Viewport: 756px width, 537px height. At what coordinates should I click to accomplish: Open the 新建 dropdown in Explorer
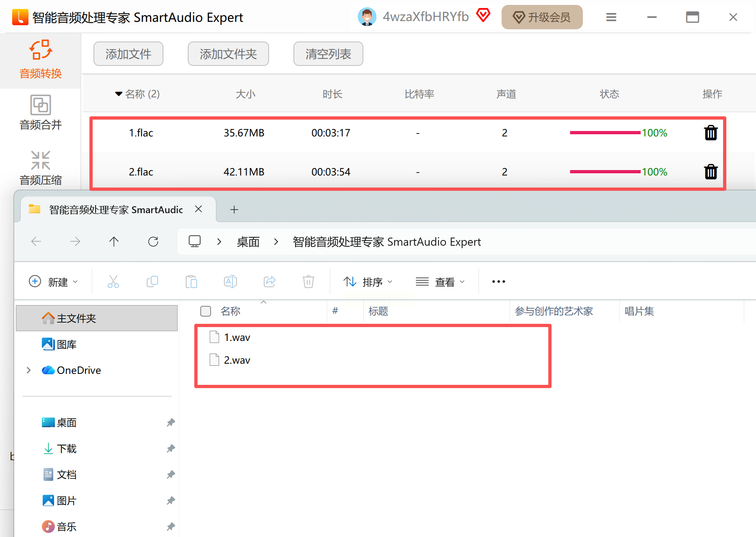53,282
